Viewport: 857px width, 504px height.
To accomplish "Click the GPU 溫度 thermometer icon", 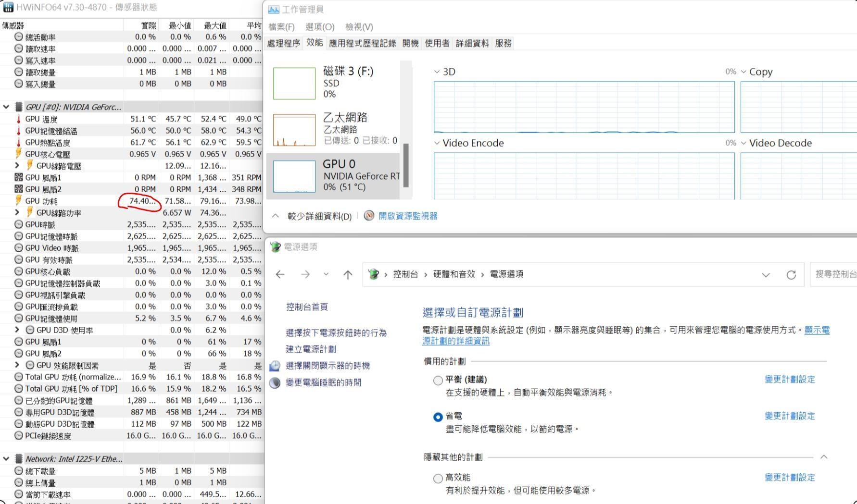I will pyautogui.click(x=19, y=119).
